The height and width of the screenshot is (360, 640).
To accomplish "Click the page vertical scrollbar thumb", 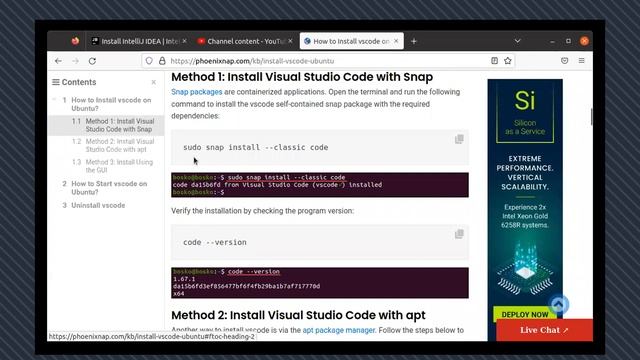I will click(x=591, y=117).
